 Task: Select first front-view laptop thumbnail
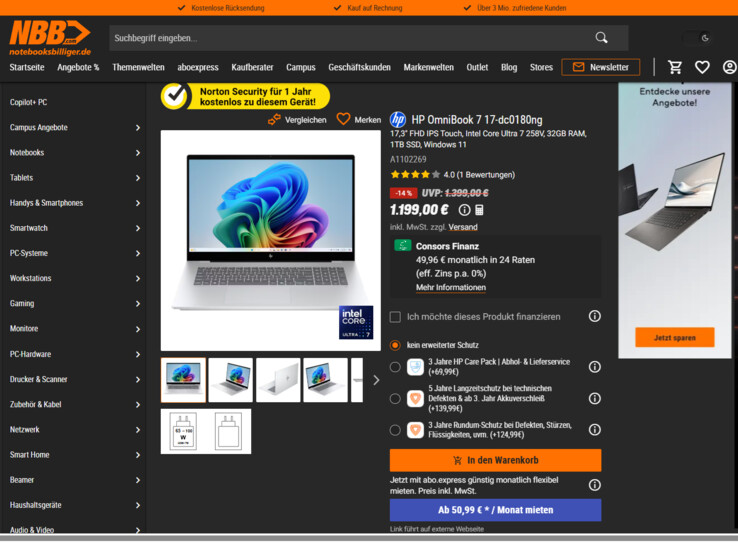(x=184, y=380)
